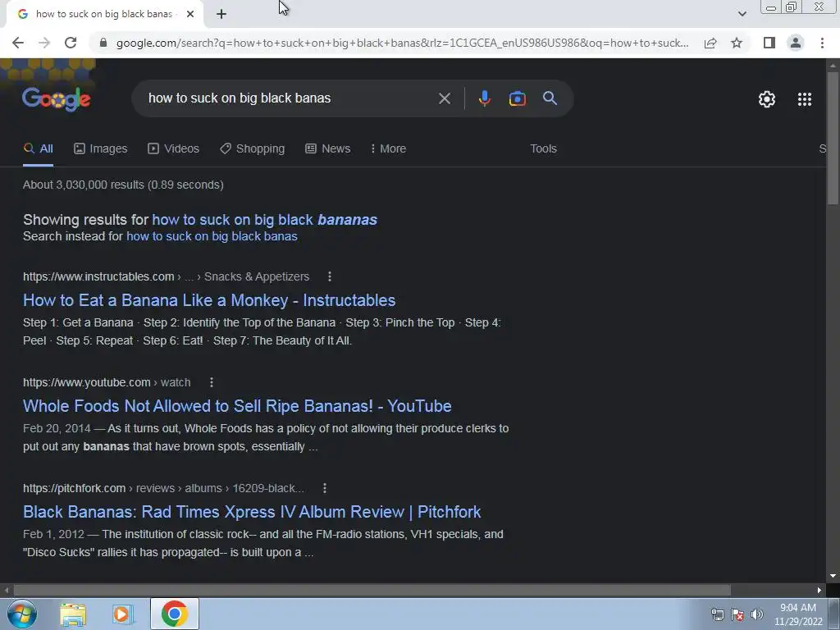Click the network tray icon
The image size is (840, 630).
717,614
